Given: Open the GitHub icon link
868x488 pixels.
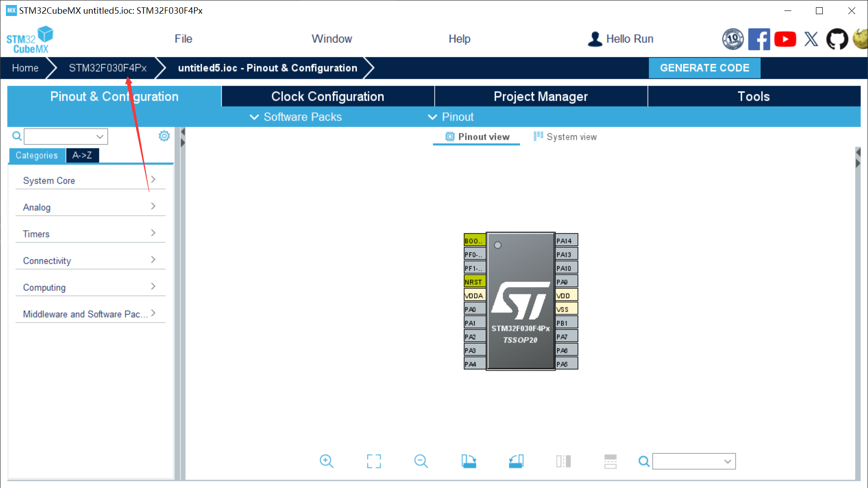Looking at the screenshot, I should 837,39.
